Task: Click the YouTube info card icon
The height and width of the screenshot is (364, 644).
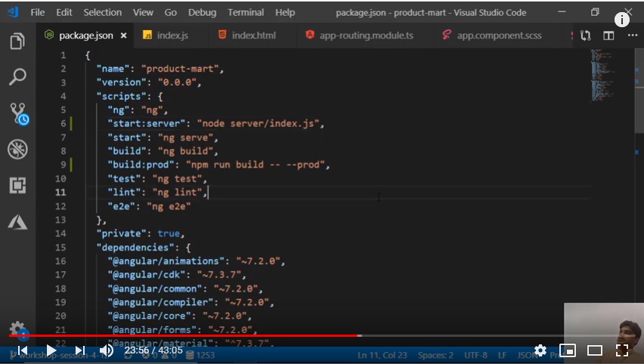Action: (622, 20)
